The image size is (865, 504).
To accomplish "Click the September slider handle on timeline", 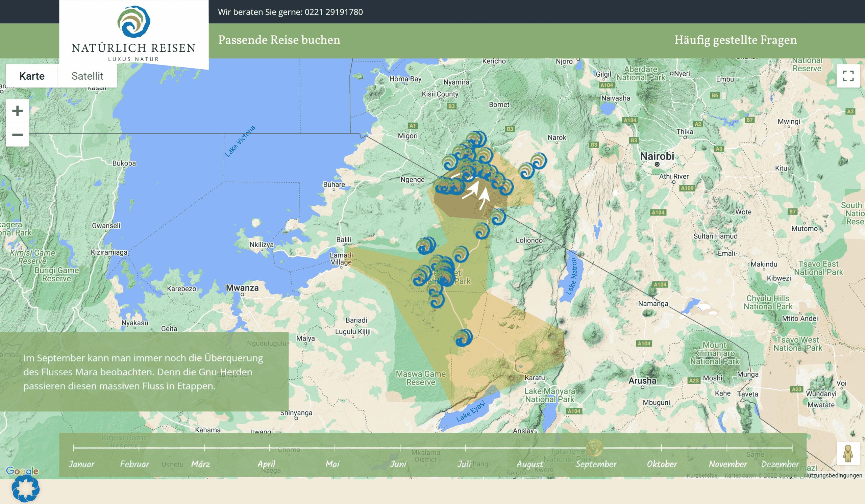I will 595,448.
